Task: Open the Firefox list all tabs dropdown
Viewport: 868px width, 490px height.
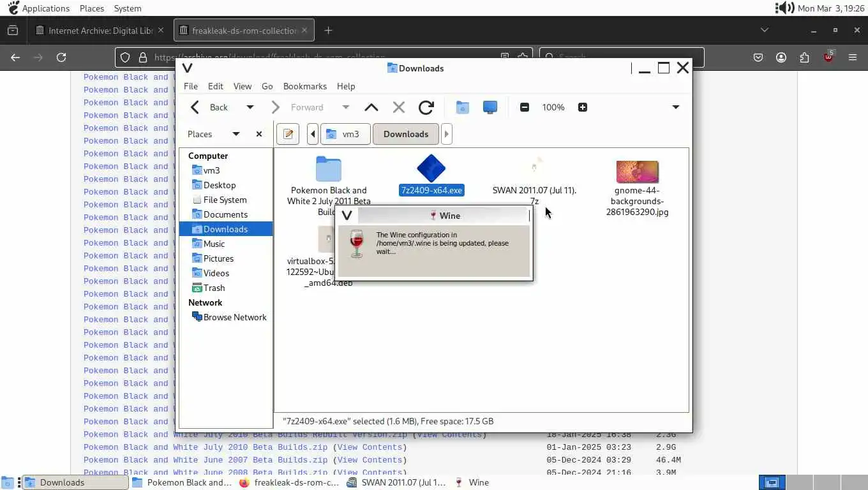Action: [x=765, y=30]
